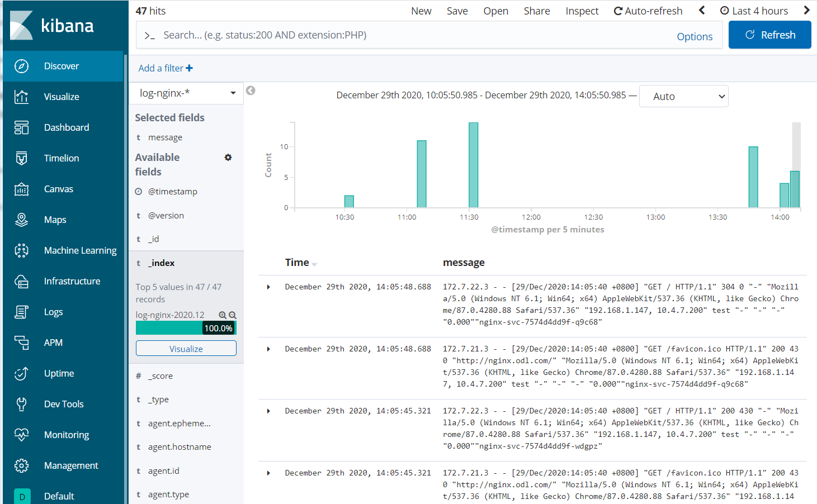Focus the search query input field

[414, 35]
